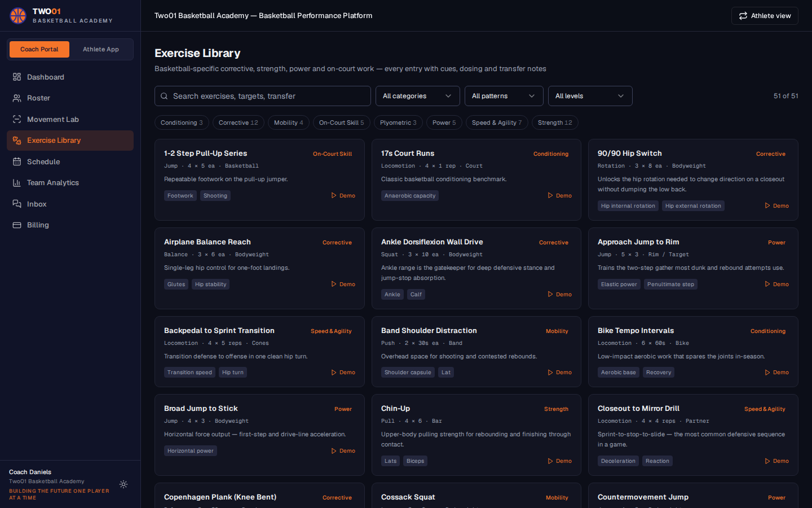Play demo for 1-2 Step Pull-Up Series
Image resolution: width=812 pixels, height=508 pixels.
[343, 195]
